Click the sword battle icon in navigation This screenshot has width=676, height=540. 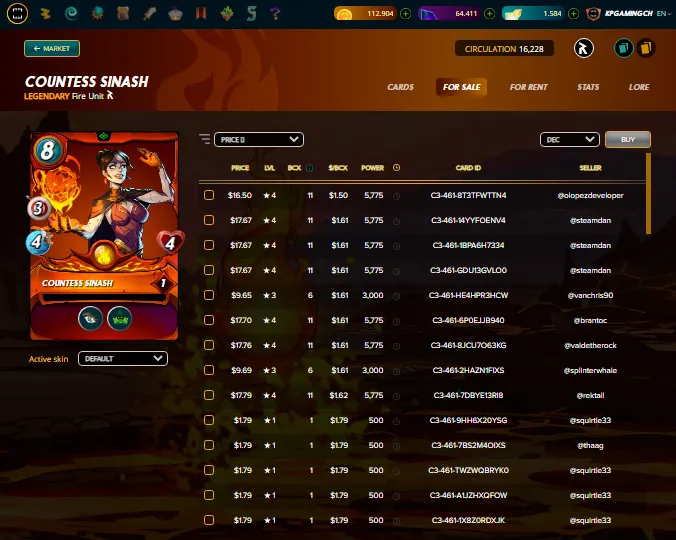coord(150,13)
